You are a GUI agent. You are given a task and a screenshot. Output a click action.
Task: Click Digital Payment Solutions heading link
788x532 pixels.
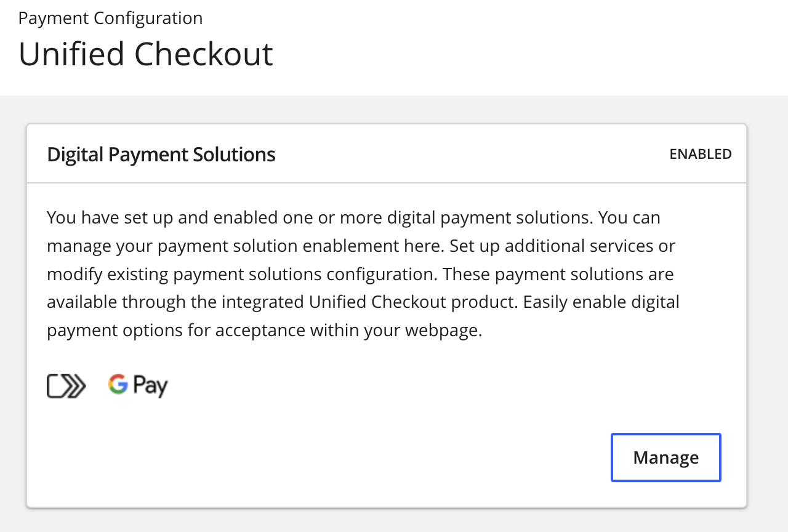pyautogui.click(x=161, y=154)
